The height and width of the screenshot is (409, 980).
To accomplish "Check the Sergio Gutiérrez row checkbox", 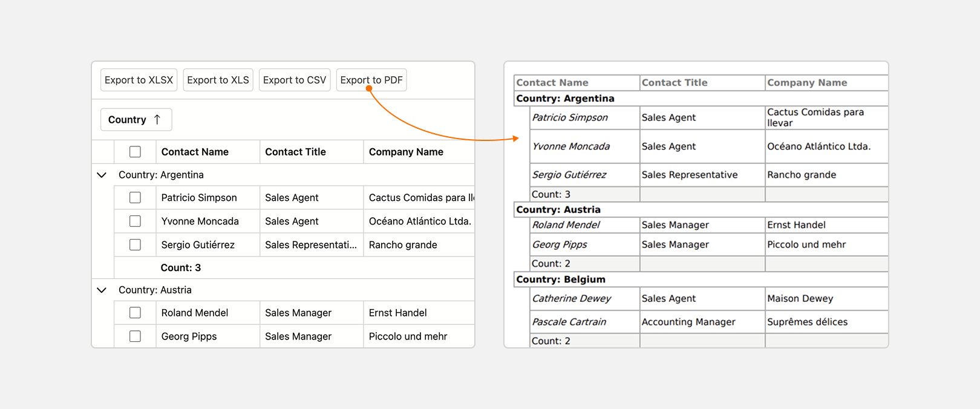I will pyautogui.click(x=135, y=245).
